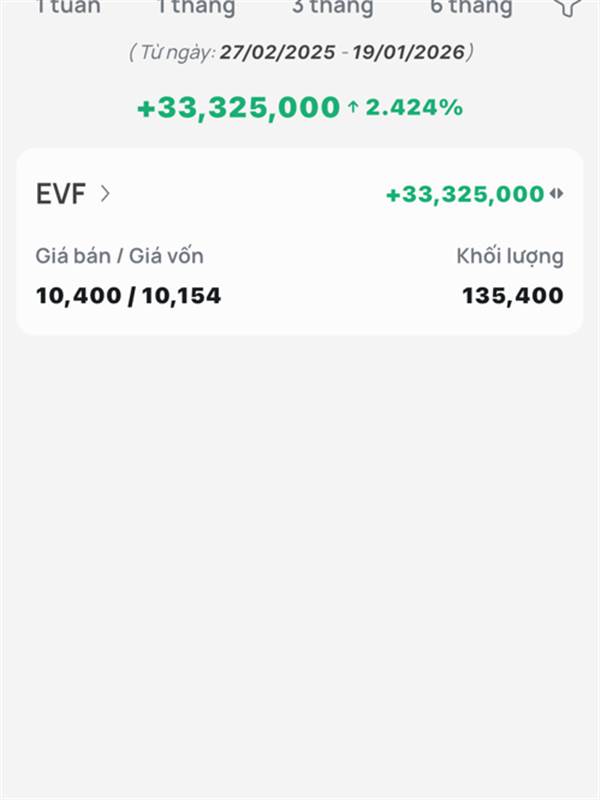Expand EVF details via the chevron
This screenshot has width=600, height=800.
pyautogui.click(x=105, y=194)
